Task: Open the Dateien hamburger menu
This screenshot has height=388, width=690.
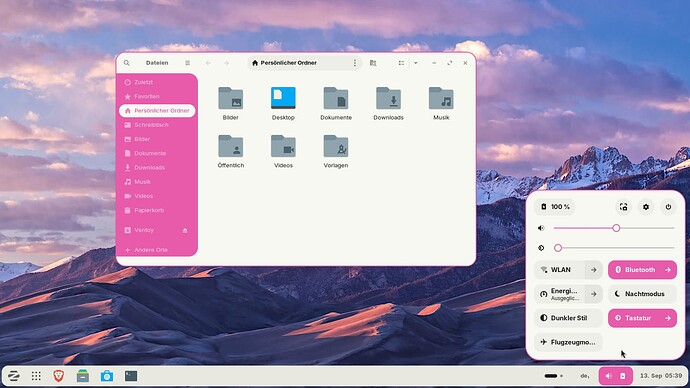Action: pos(187,63)
